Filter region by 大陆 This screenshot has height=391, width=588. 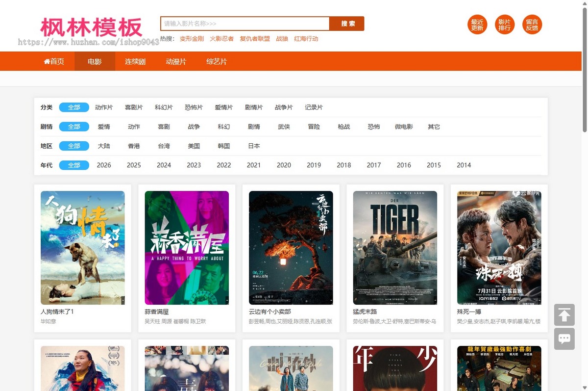pos(104,146)
